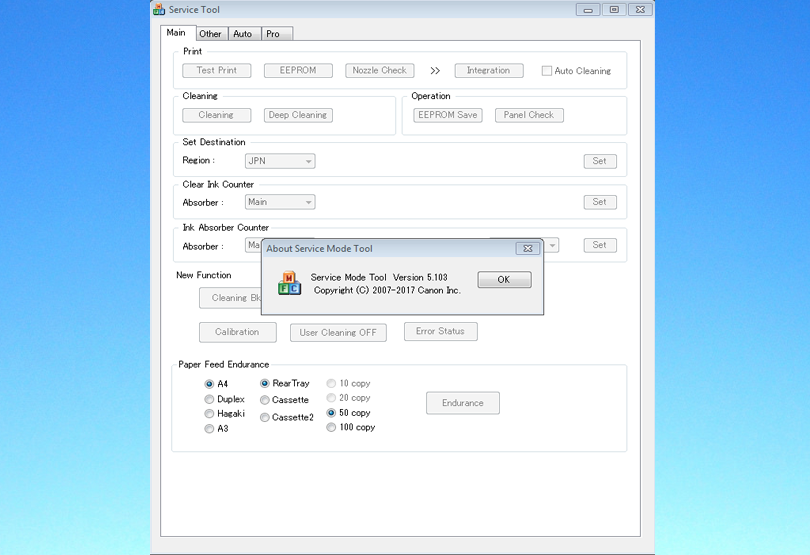810x555 pixels.
Task: Click the Test Print button
Action: 217,70
